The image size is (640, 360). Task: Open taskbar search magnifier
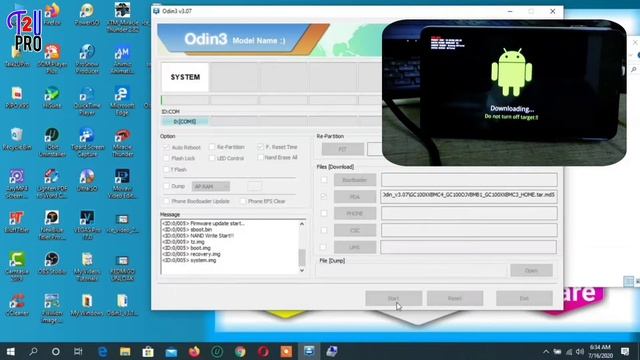click(33, 351)
